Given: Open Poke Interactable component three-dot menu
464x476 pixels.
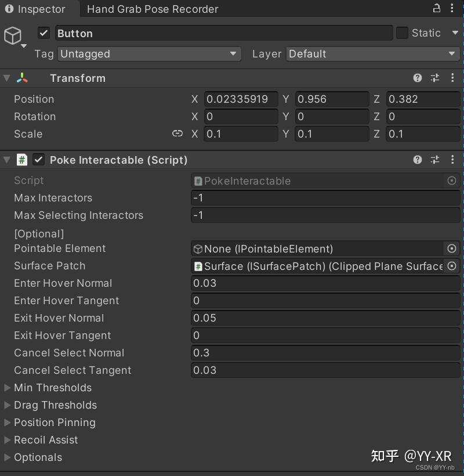Looking at the screenshot, I should [452, 160].
